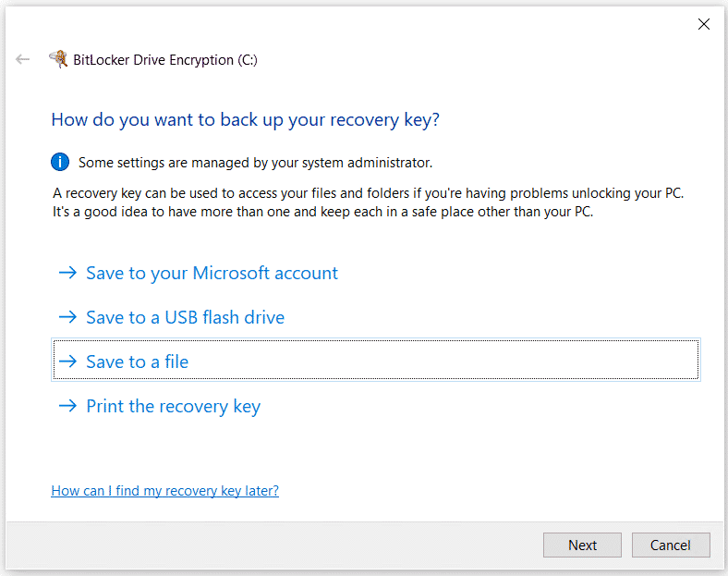The width and height of the screenshot is (728, 576).
Task: Click the system administrator managed settings notice
Action: coord(255,163)
